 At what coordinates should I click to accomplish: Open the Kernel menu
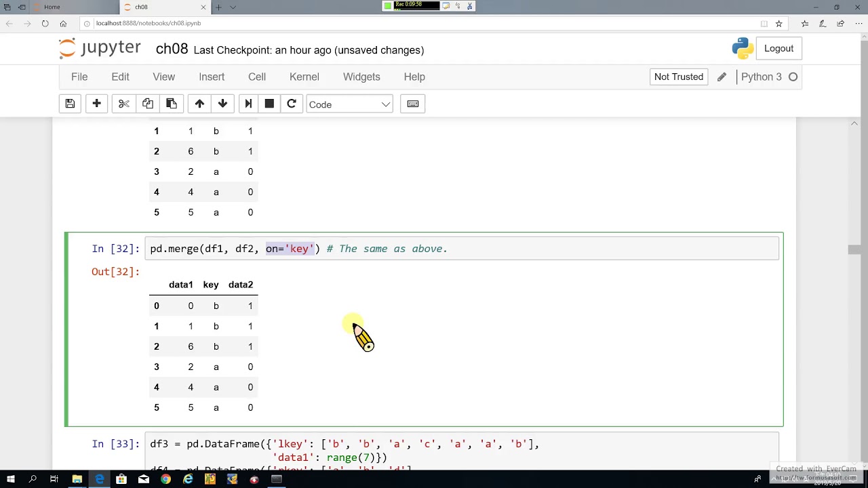pyautogui.click(x=304, y=77)
